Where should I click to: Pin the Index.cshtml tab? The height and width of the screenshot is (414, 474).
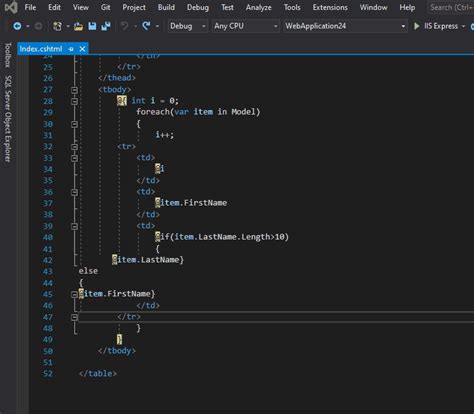tap(71, 49)
